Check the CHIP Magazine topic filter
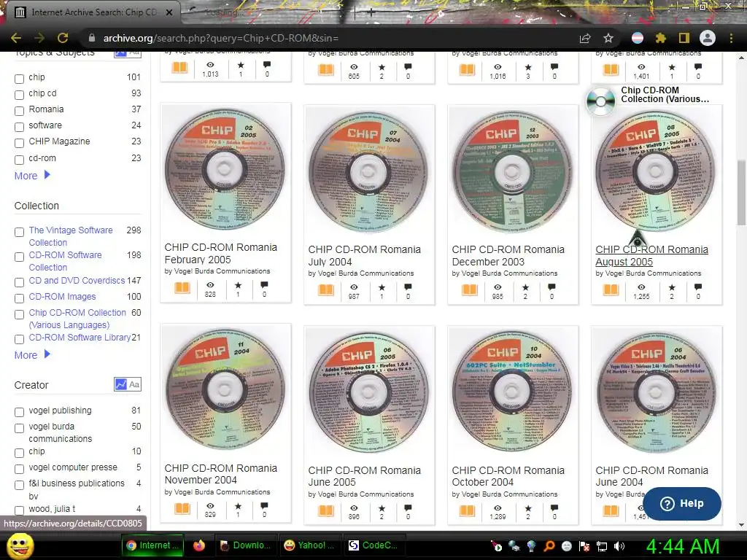The height and width of the screenshot is (560, 747). [19, 143]
